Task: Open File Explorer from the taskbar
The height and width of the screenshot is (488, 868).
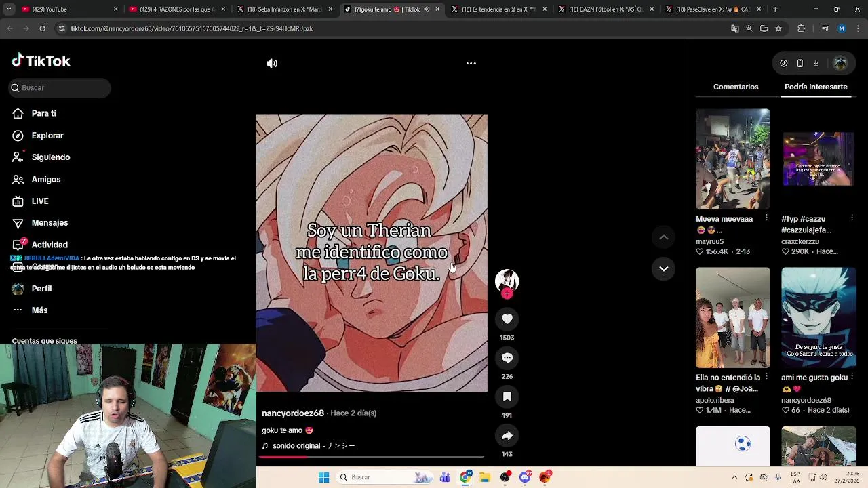Action: click(485, 477)
